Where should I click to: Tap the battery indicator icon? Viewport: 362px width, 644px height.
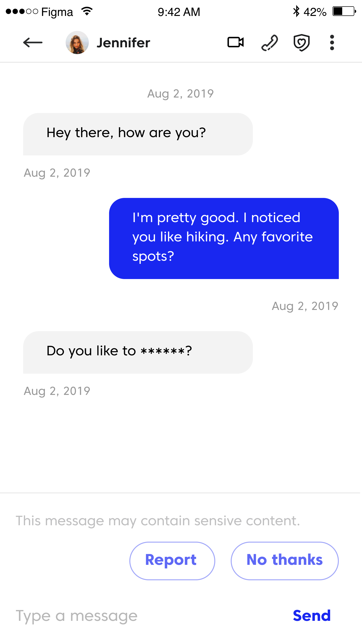pos(344,12)
